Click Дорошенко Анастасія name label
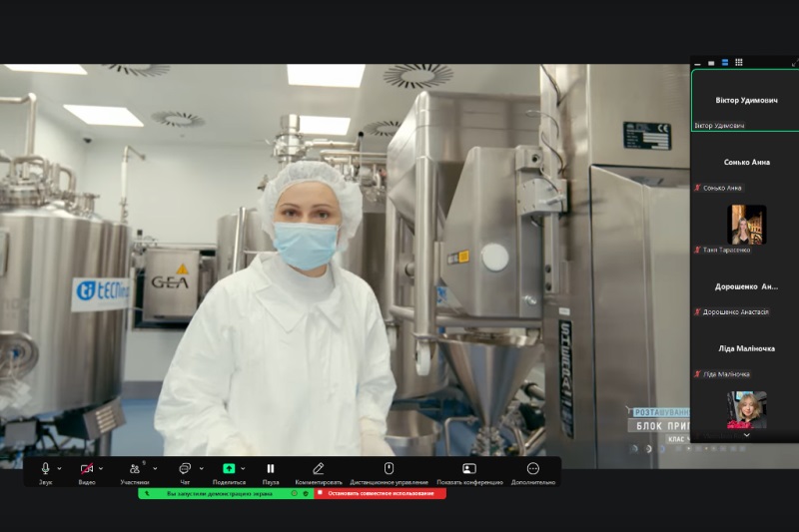Viewport: 799px width, 532px height. pos(736,312)
